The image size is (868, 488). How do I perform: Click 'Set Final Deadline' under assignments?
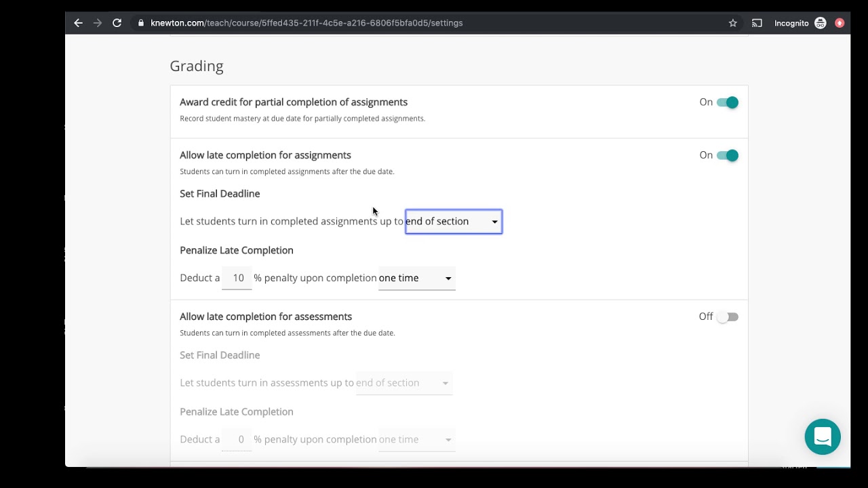pos(220,194)
